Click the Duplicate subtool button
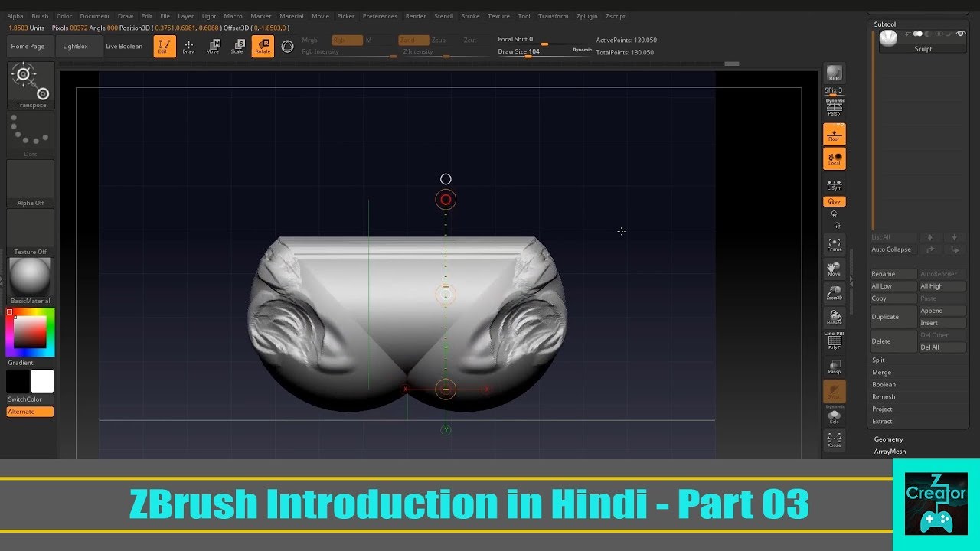This screenshot has height=551, width=980. pyautogui.click(x=893, y=317)
